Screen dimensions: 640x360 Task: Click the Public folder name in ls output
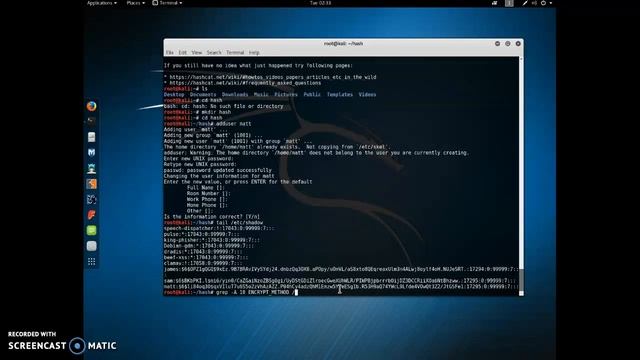(x=312, y=95)
